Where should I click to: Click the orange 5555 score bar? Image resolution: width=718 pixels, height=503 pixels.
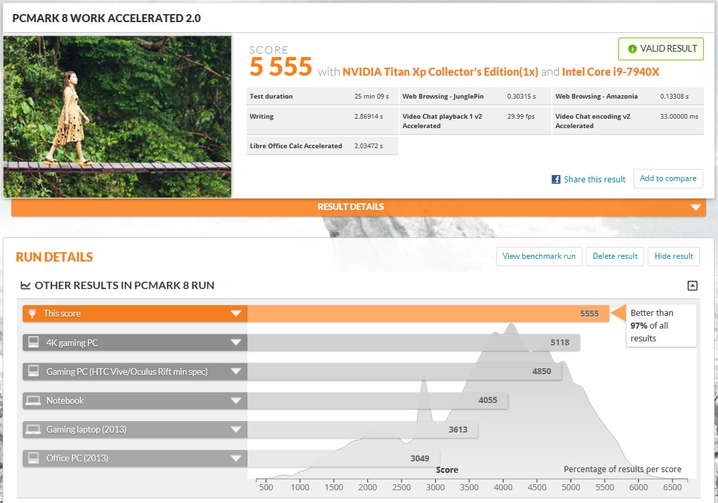(x=428, y=313)
